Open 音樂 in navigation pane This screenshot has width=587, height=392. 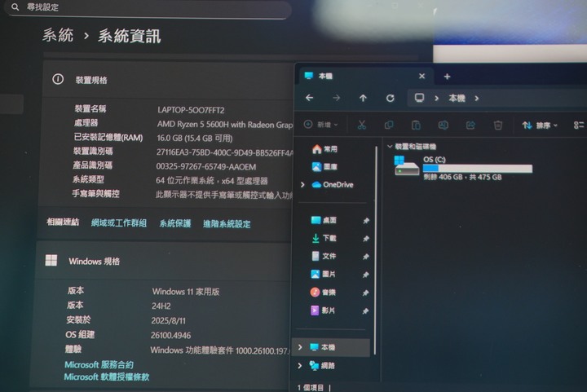tap(323, 292)
